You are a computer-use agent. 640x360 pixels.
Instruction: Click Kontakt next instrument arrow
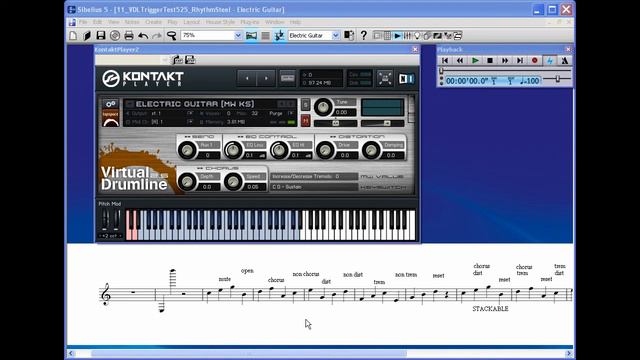click(x=266, y=78)
